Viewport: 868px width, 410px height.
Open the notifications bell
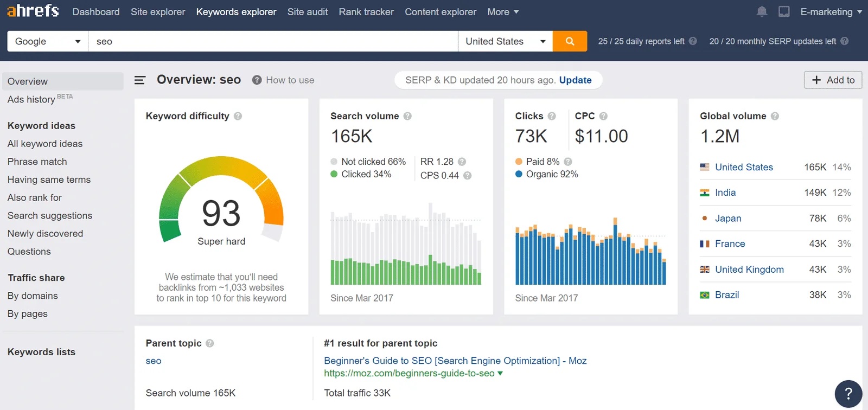pyautogui.click(x=762, y=11)
